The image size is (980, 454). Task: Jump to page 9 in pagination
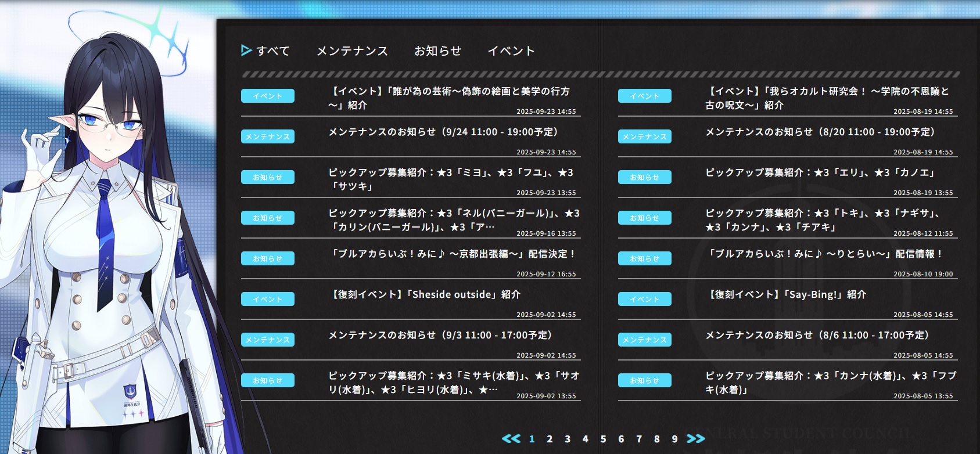(674, 439)
